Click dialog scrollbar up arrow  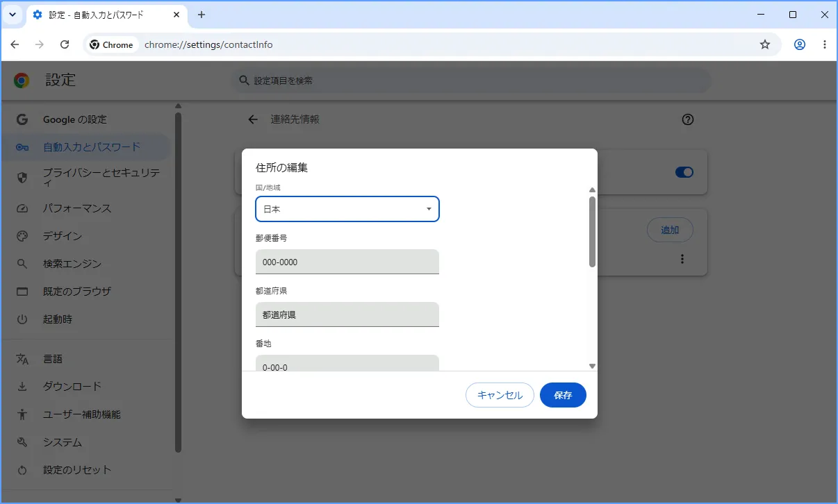pos(592,190)
